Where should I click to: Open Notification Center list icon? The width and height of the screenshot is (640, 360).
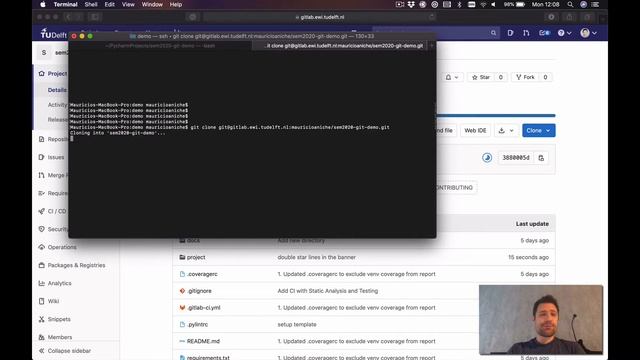click(596, 4)
